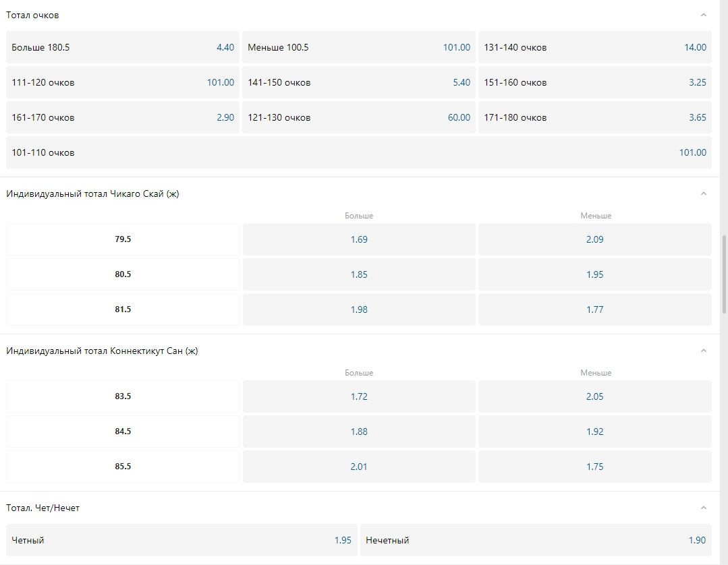Collapse the Тотал. Чет/Нечет section

tap(703, 508)
